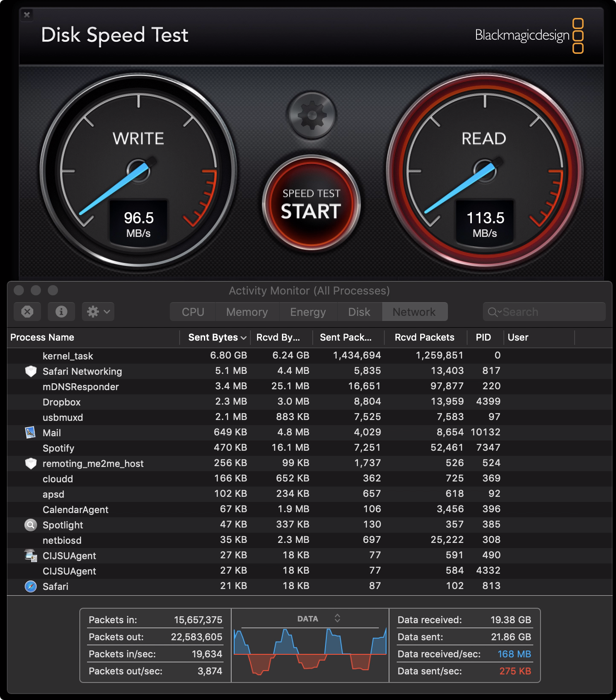Select the cloudd process row
The width and height of the screenshot is (616, 700).
click(x=310, y=478)
